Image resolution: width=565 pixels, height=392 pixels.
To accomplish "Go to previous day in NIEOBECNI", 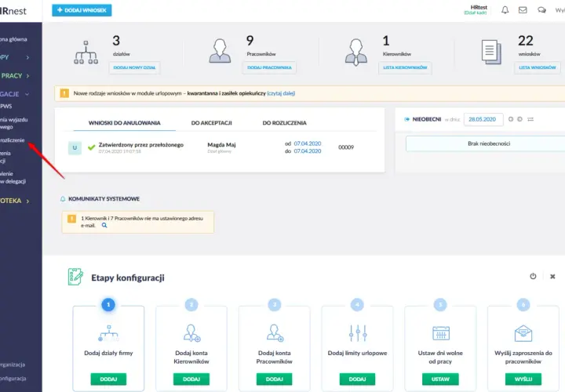I will click(x=511, y=119).
